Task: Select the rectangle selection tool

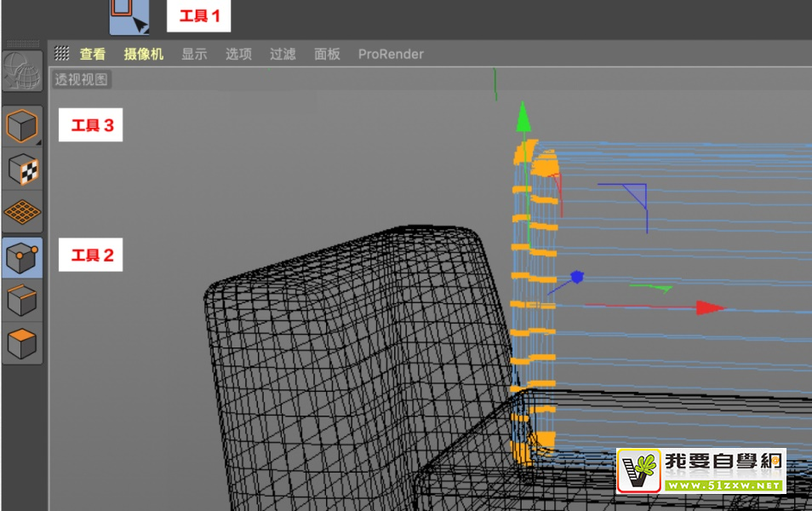Action: (129, 16)
